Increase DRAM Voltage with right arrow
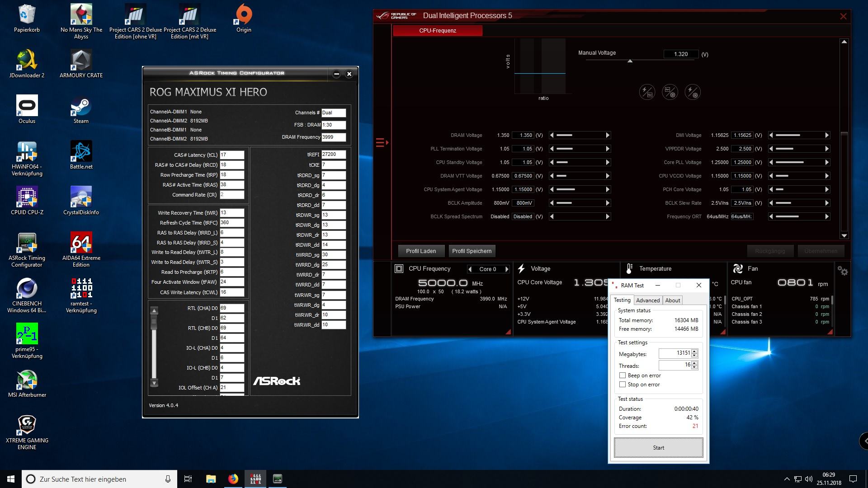 (x=608, y=135)
